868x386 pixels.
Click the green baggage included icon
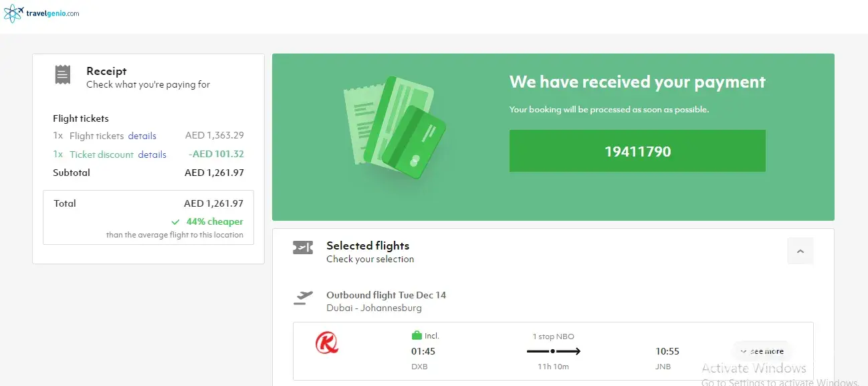(x=417, y=336)
